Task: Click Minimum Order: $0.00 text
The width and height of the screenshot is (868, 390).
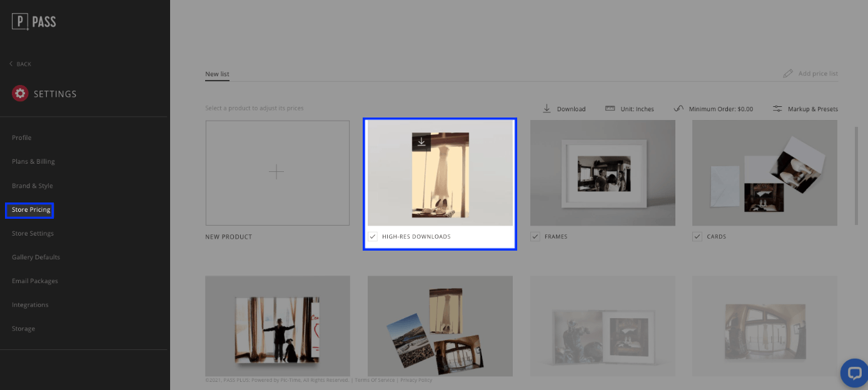Action: point(721,109)
